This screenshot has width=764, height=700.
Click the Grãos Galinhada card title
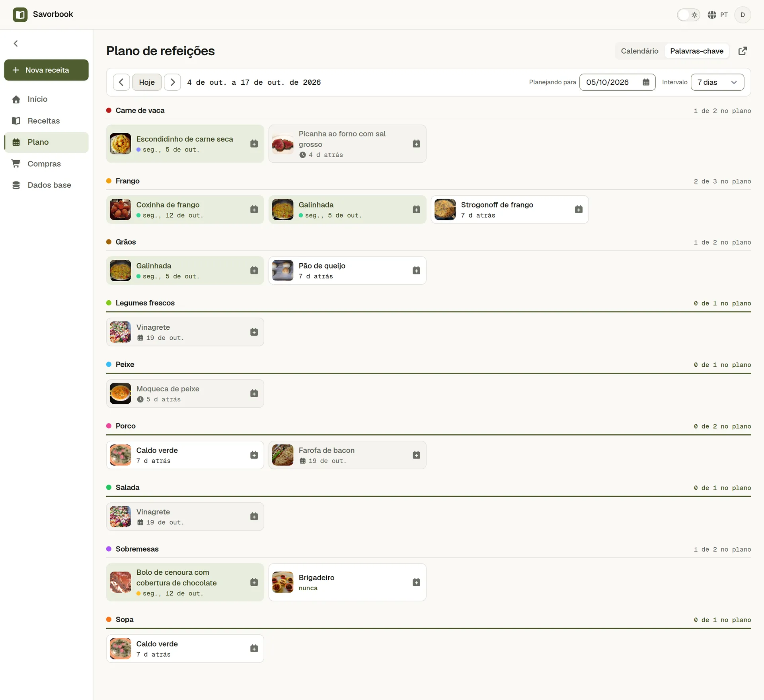pos(154,266)
